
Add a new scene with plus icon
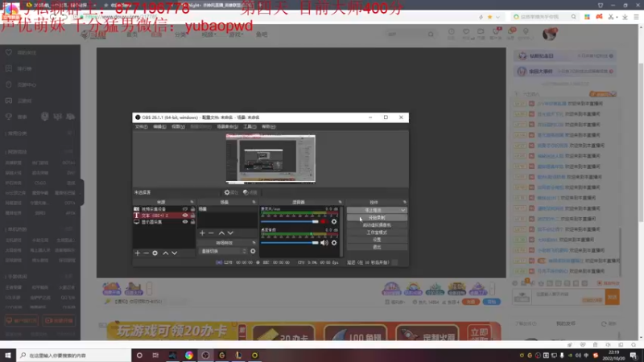coord(202,232)
